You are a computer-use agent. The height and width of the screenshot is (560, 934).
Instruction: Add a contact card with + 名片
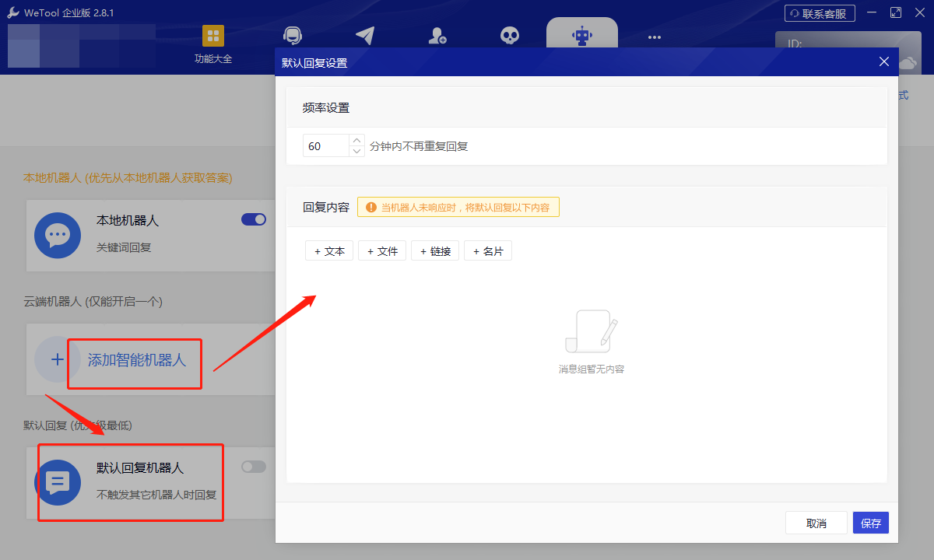point(488,250)
